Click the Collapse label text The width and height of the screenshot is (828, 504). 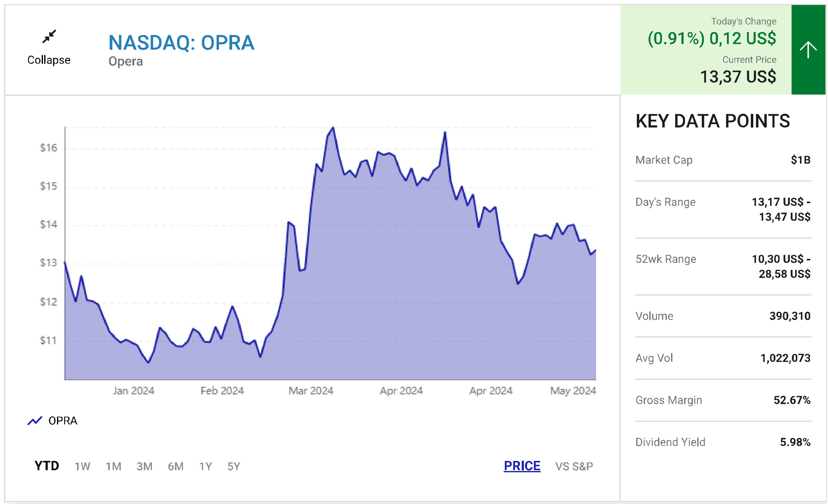(49, 60)
